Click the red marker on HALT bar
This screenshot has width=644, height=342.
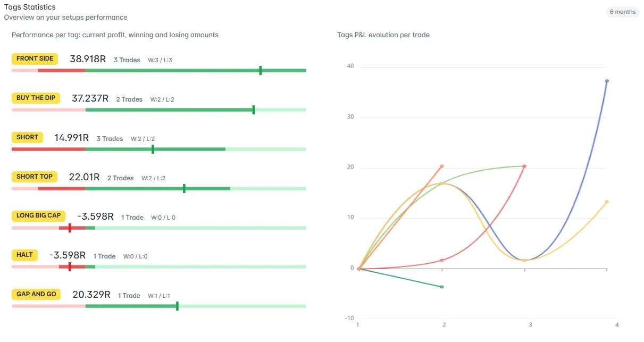70,266
